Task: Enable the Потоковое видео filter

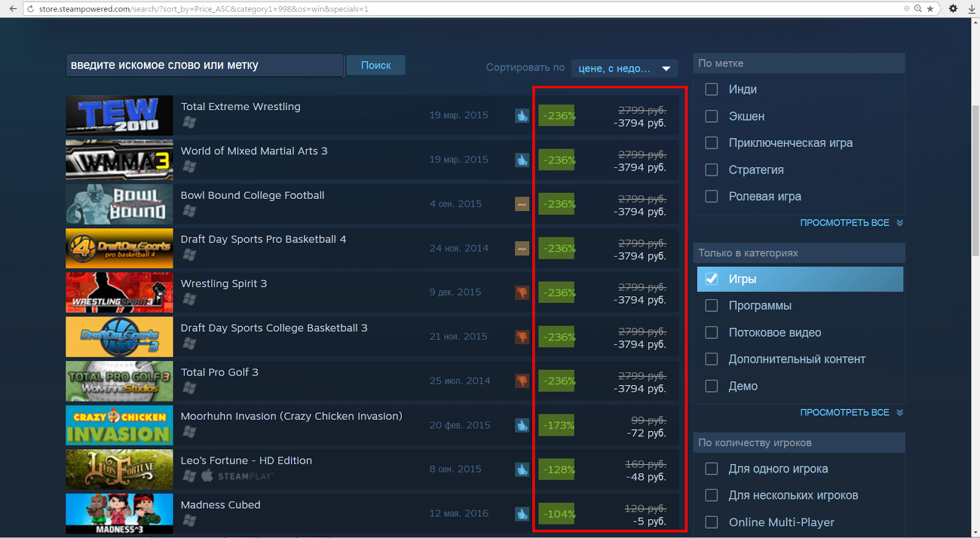Action: (x=711, y=332)
